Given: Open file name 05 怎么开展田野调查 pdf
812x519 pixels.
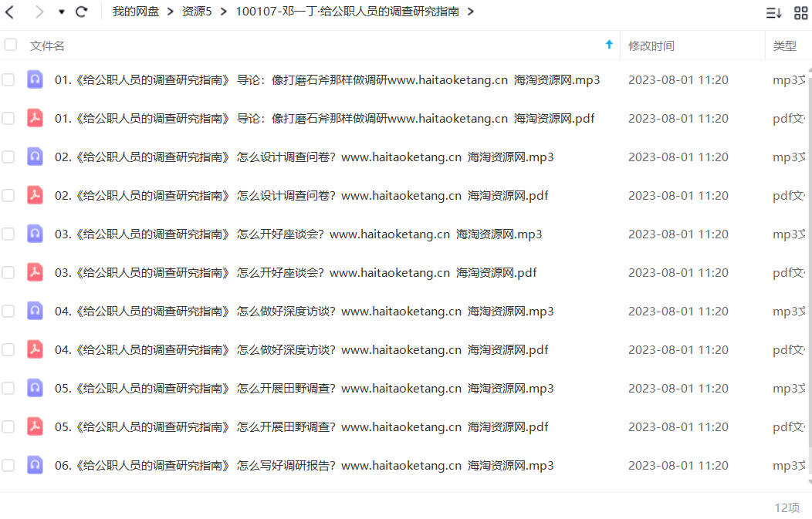Looking at the screenshot, I should (x=301, y=427).
